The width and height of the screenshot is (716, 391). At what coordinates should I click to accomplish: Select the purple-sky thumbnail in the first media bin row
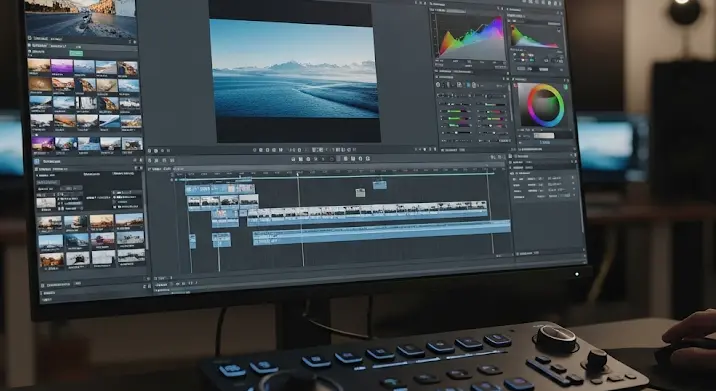pos(62,66)
